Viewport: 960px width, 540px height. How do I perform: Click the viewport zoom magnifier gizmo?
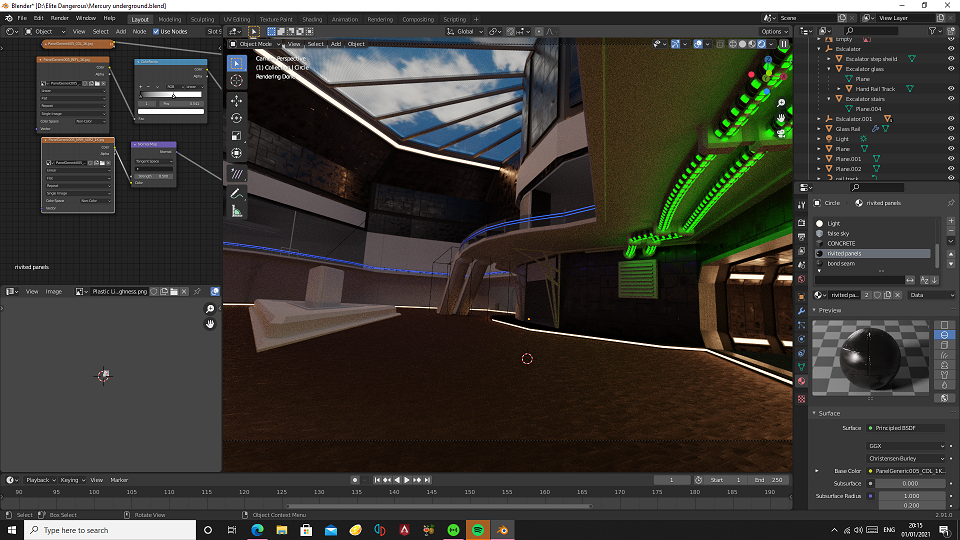pyautogui.click(x=781, y=103)
